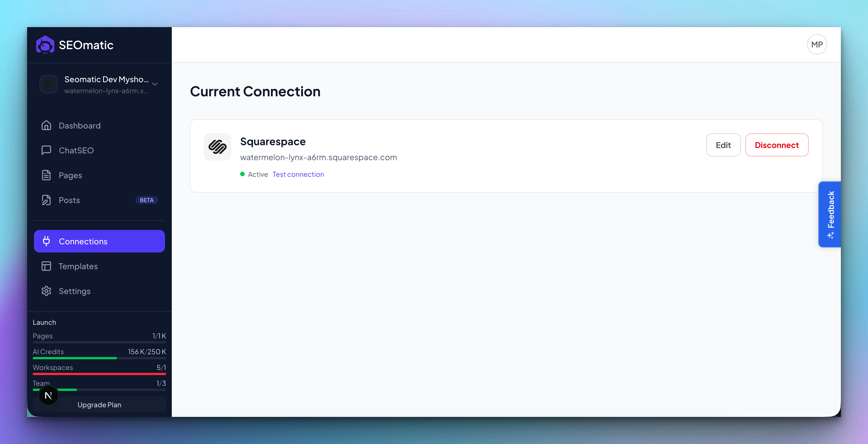The image size is (868, 444).
Task: Click the Connections plug icon
Action: pos(46,241)
